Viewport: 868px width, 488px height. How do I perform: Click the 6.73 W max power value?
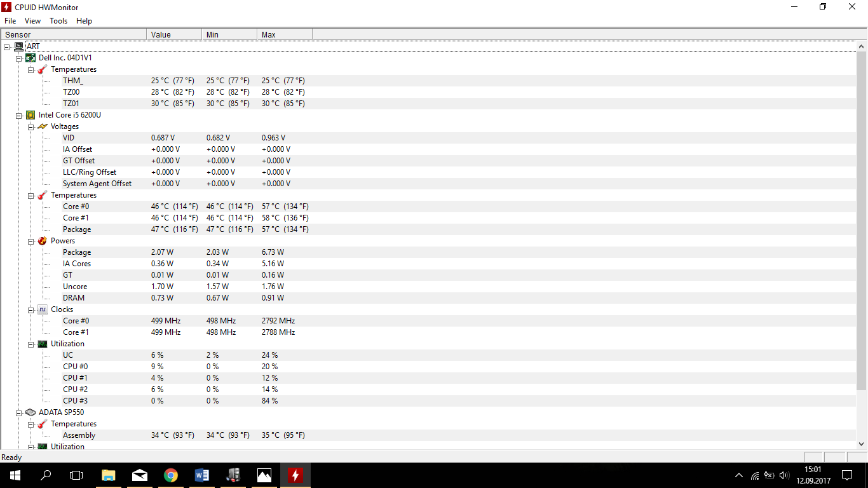pyautogui.click(x=273, y=252)
